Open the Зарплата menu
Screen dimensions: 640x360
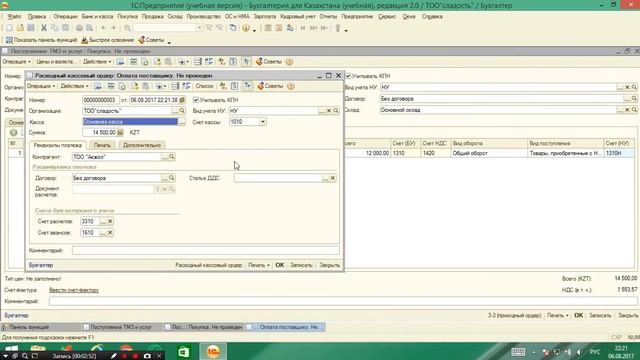[264, 16]
